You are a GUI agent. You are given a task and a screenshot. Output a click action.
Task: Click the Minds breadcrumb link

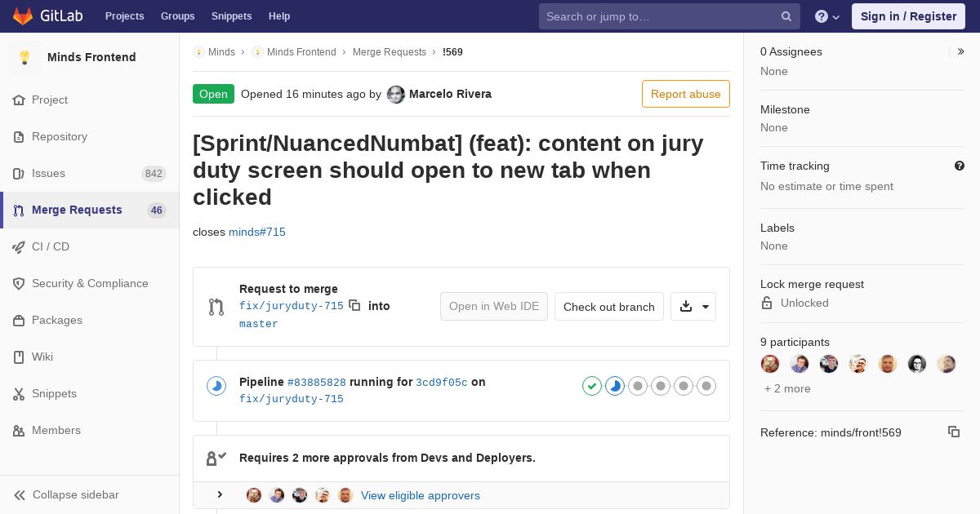pos(221,51)
